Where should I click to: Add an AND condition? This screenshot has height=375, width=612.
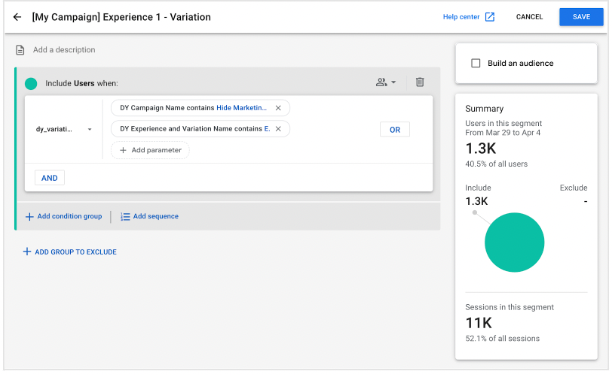(x=49, y=178)
